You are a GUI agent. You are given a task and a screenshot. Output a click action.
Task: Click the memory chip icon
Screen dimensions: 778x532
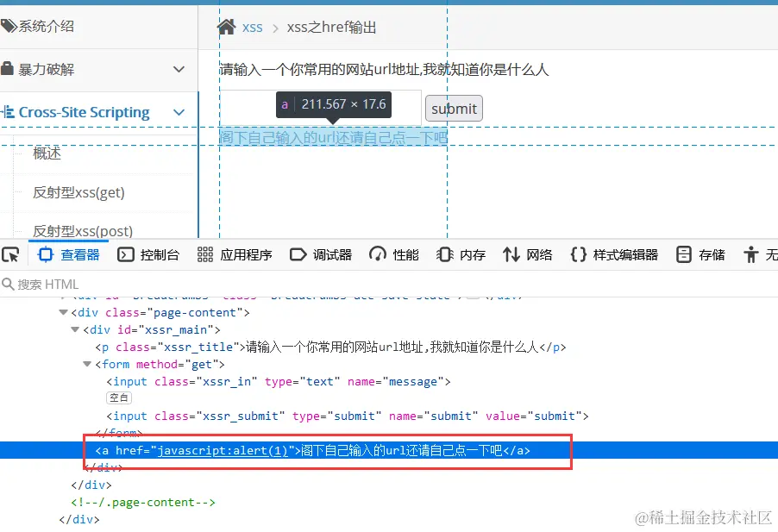click(x=444, y=255)
